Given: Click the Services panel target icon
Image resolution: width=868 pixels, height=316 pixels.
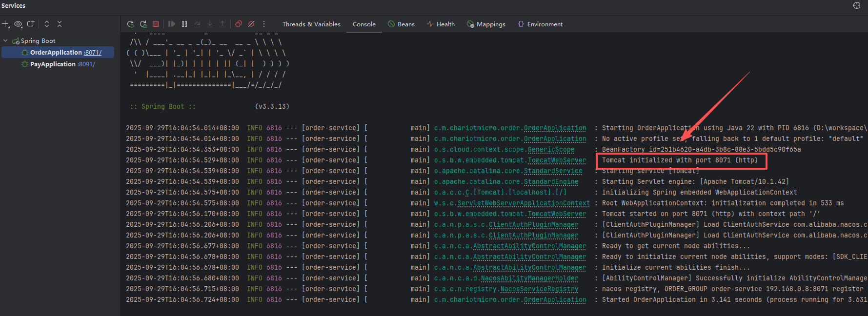Looking at the screenshot, I should tap(857, 5).
